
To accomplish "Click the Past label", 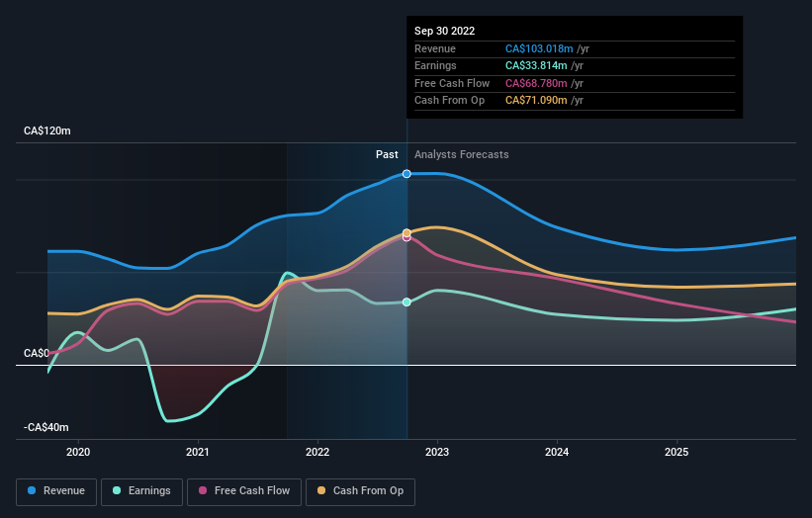I will coord(387,155).
